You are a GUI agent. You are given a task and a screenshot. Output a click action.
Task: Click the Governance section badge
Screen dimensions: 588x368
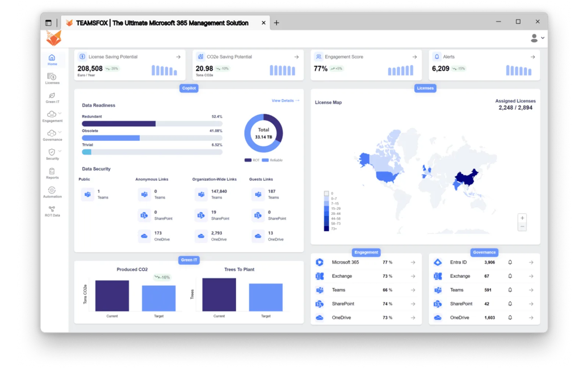(484, 252)
